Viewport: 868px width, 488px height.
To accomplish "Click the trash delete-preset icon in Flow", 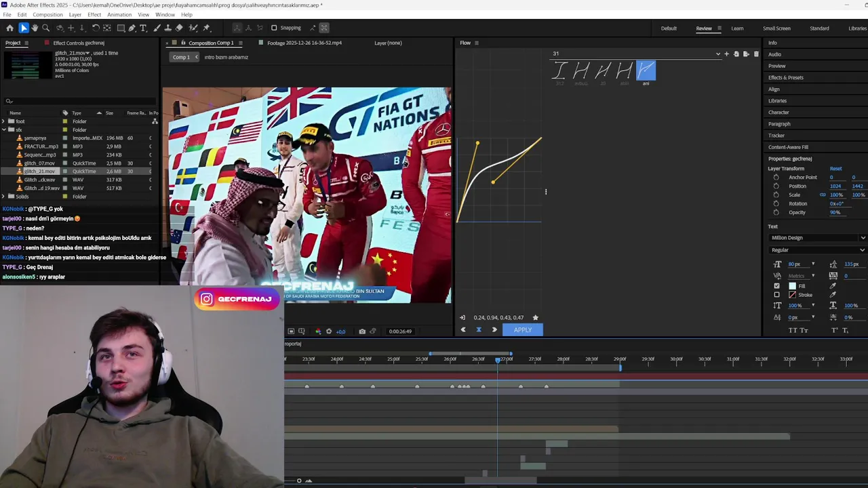I will 756,54.
